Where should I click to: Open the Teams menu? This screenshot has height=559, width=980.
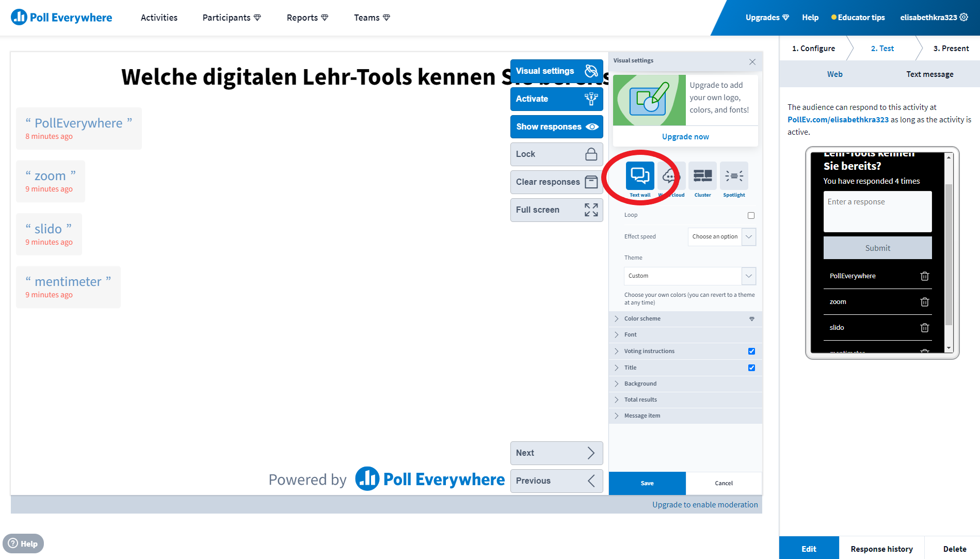(372, 18)
